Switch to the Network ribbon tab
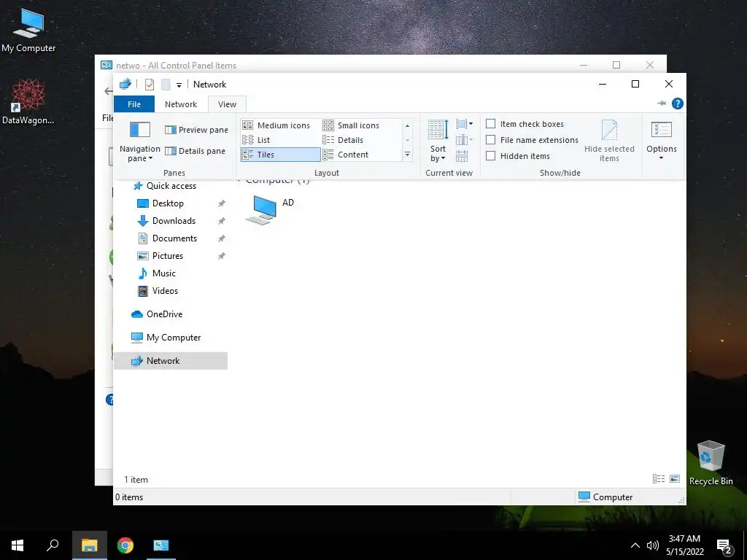This screenshot has height=560, width=747. (181, 104)
